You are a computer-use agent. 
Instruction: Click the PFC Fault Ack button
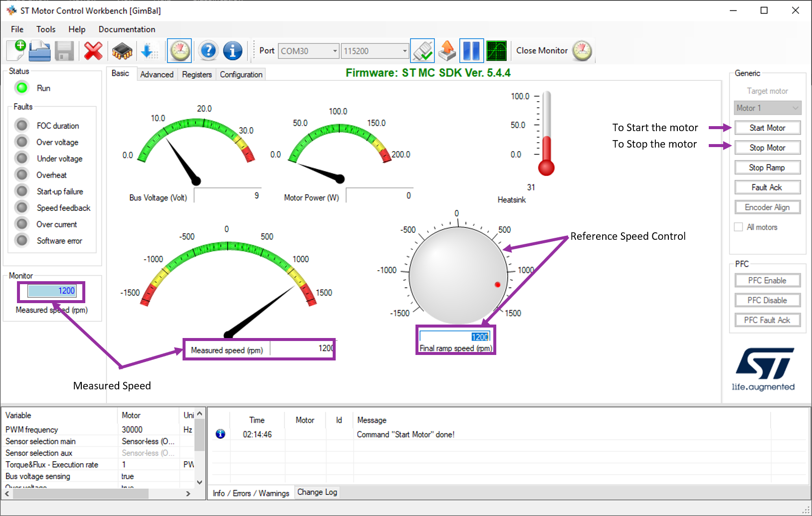(768, 320)
